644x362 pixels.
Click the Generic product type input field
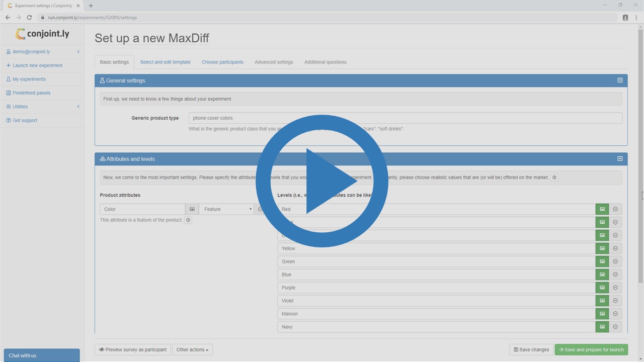(352, 118)
